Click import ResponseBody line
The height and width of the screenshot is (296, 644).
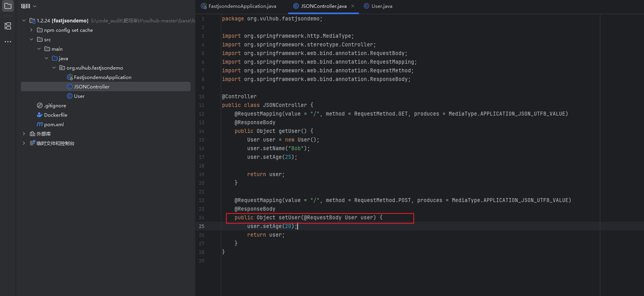click(x=316, y=79)
